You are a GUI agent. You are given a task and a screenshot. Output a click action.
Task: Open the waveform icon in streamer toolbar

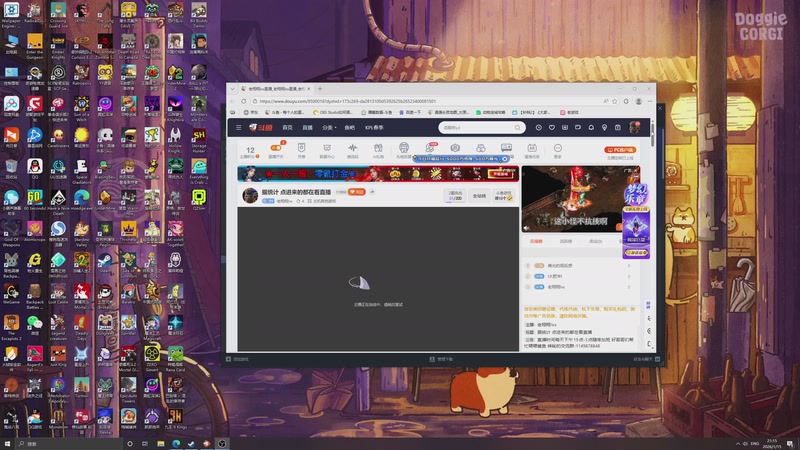[x=353, y=150]
